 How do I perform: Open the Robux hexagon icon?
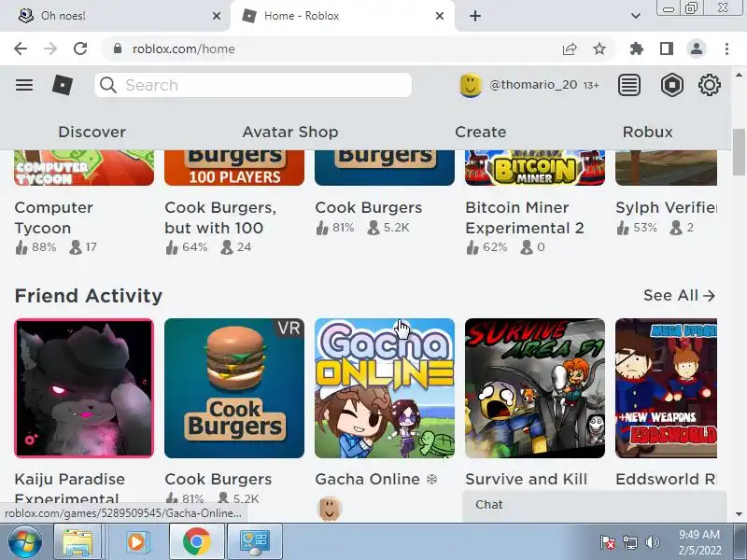click(671, 85)
